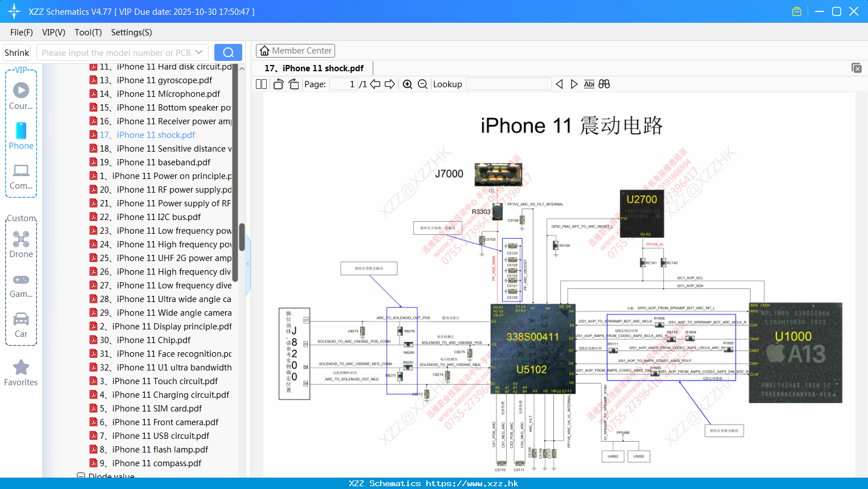The width and height of the screenshot is (868, 489).
Task: Click the Shrink button
Action: (17, 52)
